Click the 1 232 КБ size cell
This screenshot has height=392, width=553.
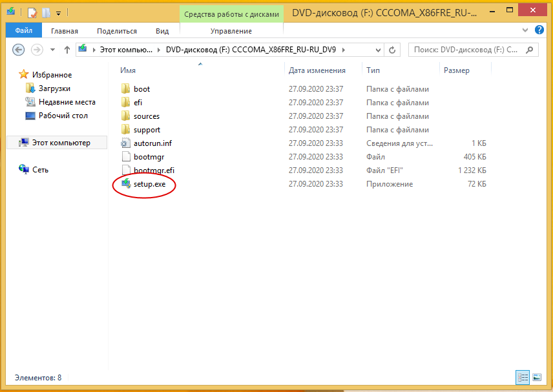[472, 170]
